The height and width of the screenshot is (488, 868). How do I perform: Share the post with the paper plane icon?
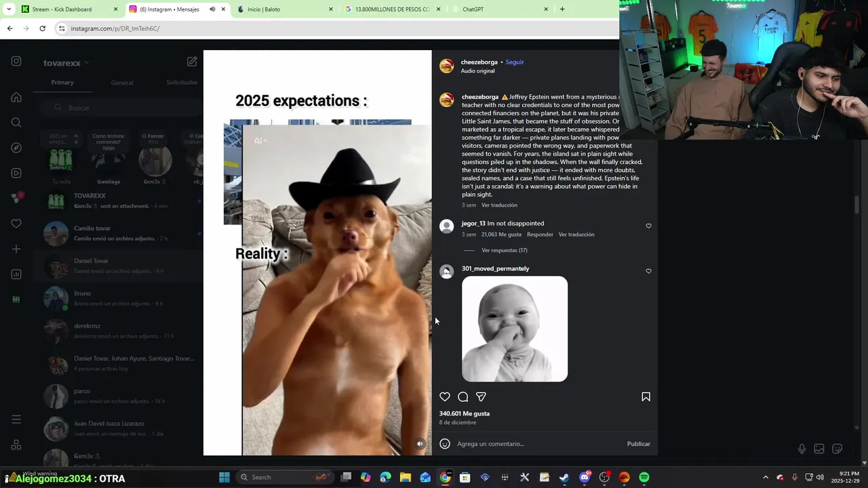coord(481,396)
